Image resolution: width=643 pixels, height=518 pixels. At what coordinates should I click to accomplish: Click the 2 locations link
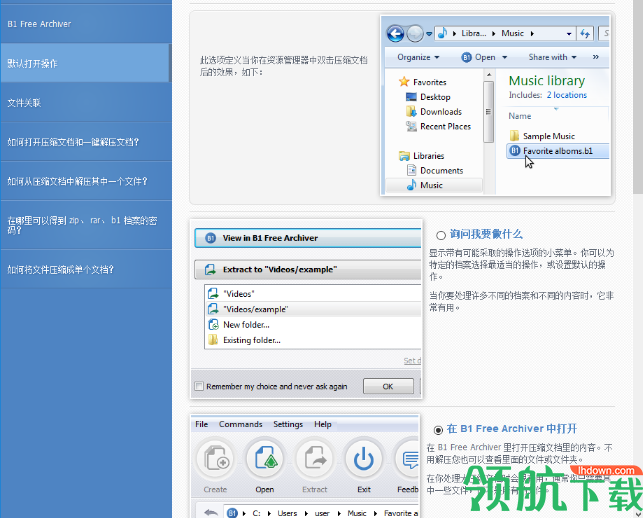[x=567, y=95]
